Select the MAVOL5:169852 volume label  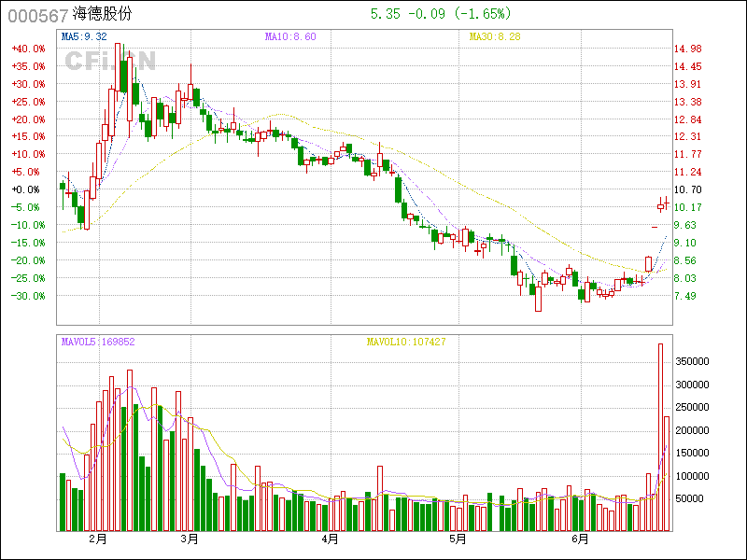(98, 342)
